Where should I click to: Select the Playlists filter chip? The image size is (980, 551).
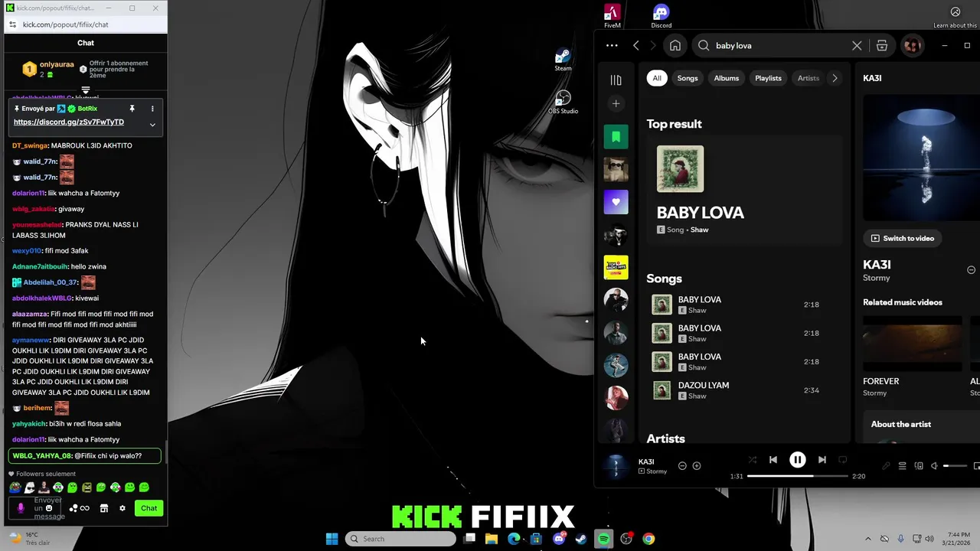[x=768, y=78]
